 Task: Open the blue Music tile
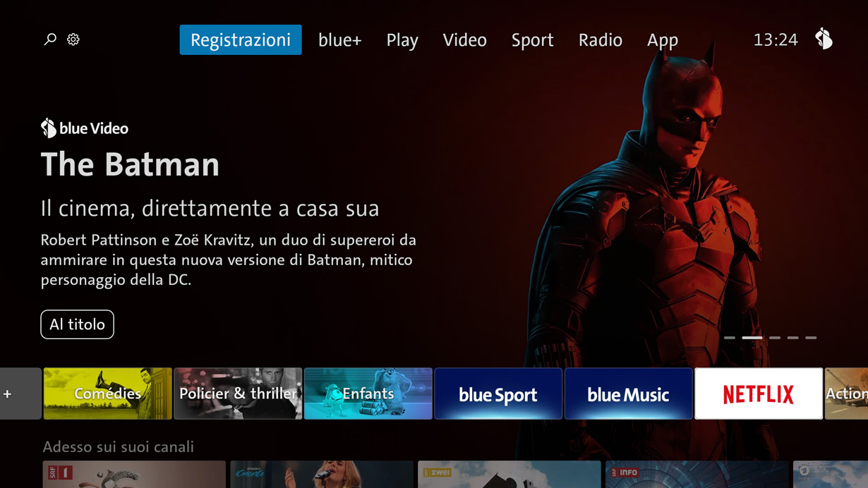coord(628,394)
